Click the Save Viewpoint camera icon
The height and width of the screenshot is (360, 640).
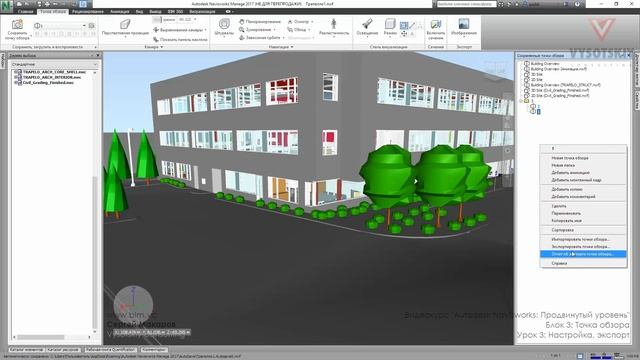[17, 24]
